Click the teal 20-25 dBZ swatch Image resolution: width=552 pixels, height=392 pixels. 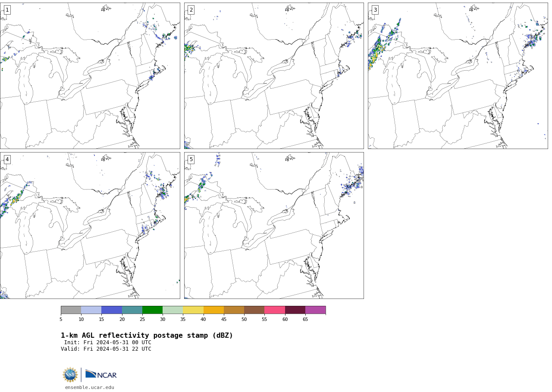tap(132, 310)
